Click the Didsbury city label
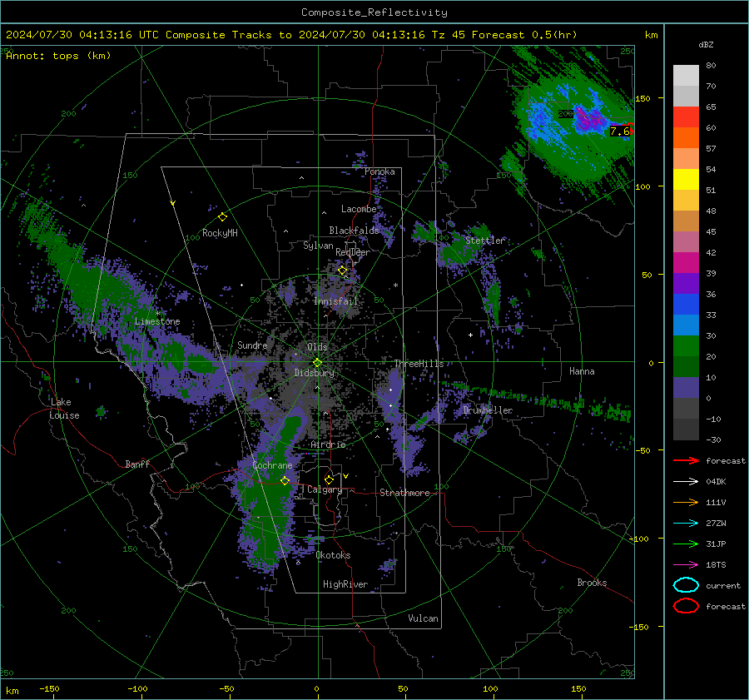Image resolution: width=749 pixels, height=700 pixels. pos(314,373)
